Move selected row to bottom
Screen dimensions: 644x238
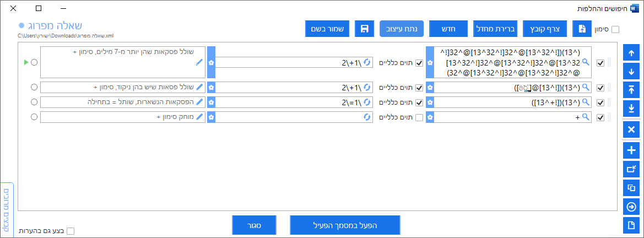(x=631, y=108)
